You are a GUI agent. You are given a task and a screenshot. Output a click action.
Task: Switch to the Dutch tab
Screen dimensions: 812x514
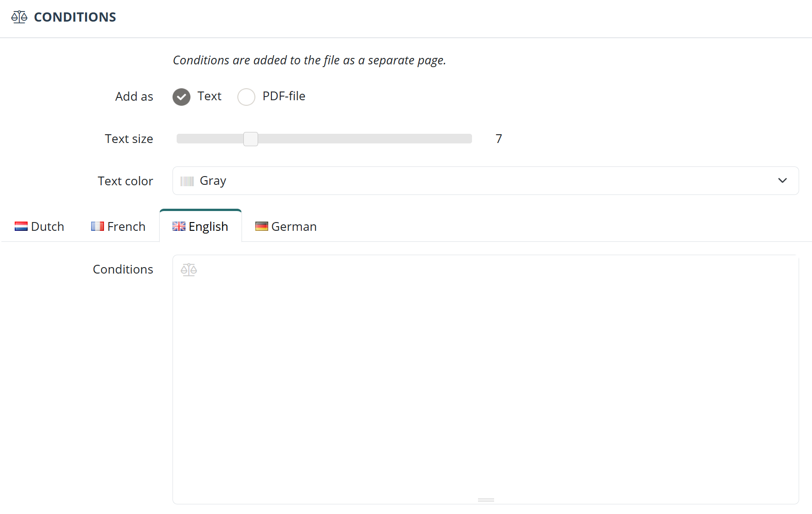40,226
